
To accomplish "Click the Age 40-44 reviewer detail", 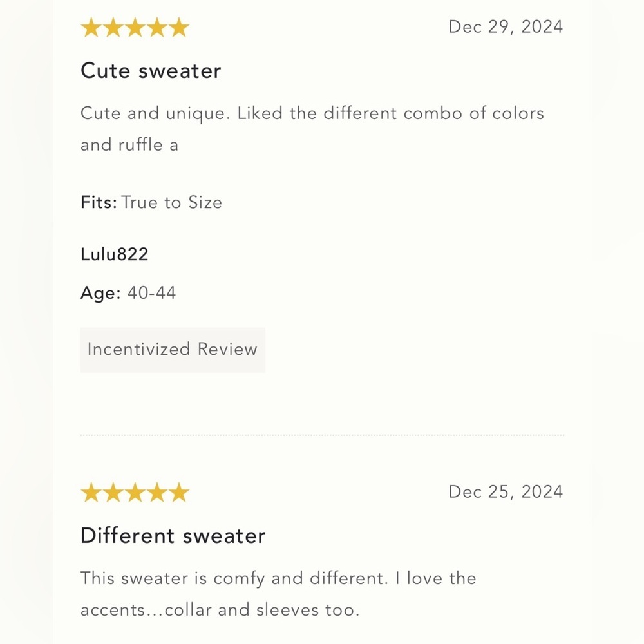I will 128,294.
